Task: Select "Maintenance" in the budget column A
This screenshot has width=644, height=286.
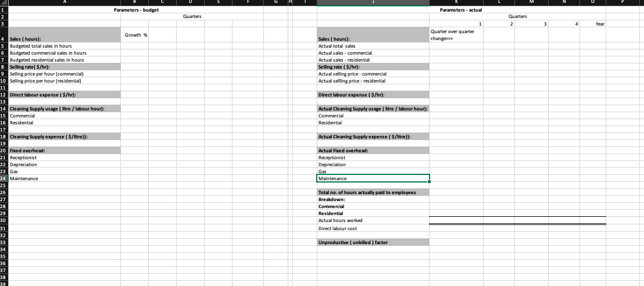Action: click(65, 178)
